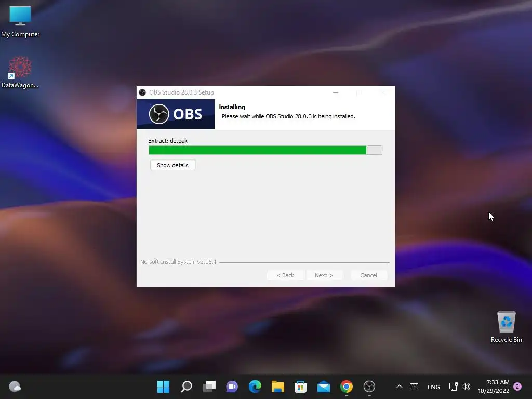Click the 'Extract: de.pak' status text

tap(168, 141)
